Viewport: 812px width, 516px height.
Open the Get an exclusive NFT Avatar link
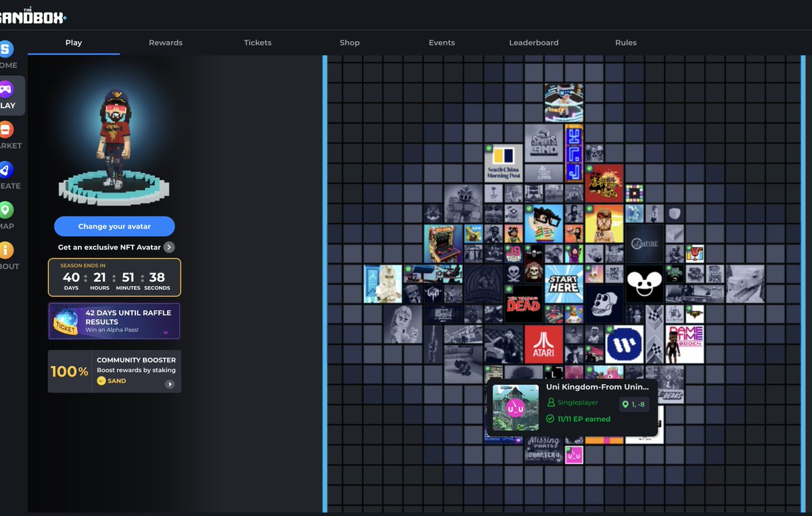[x=110, y=248]
